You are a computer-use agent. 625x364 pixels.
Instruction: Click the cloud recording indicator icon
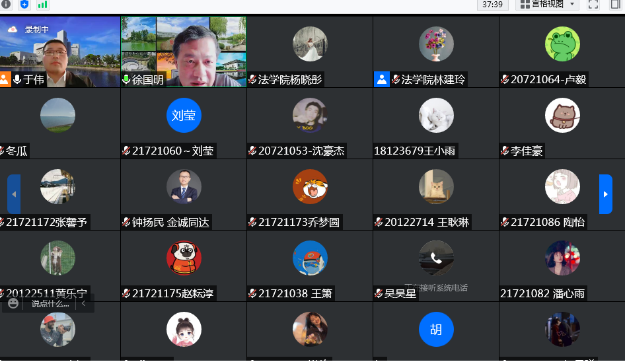click(12, 29)
